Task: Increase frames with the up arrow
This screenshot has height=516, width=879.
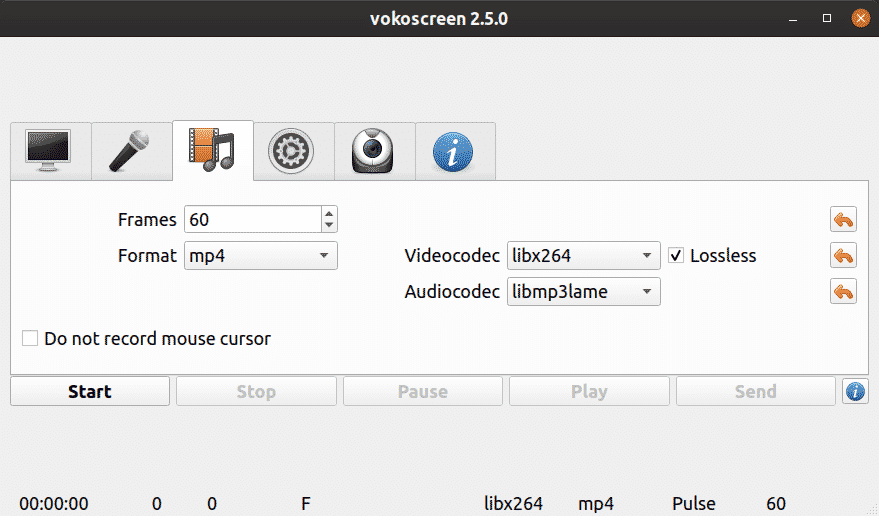Action: pos(330,214)
